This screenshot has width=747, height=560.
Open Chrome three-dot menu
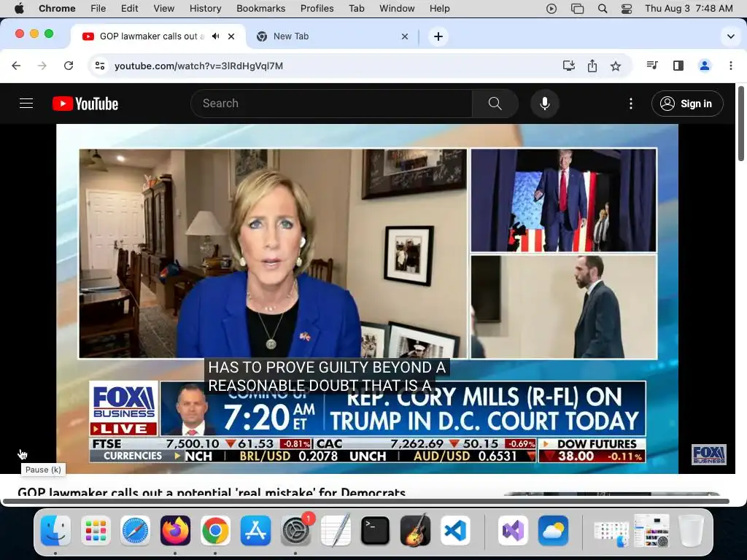(731, 66)
